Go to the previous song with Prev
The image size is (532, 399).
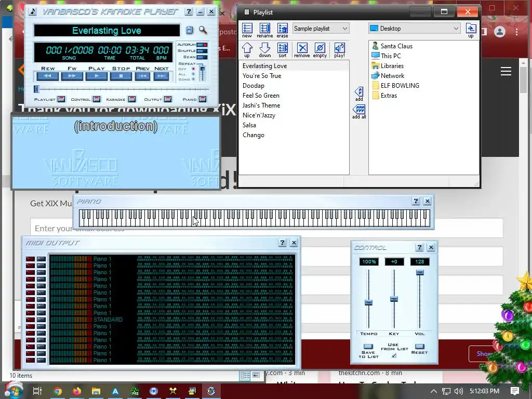click(x=142, y=76)
